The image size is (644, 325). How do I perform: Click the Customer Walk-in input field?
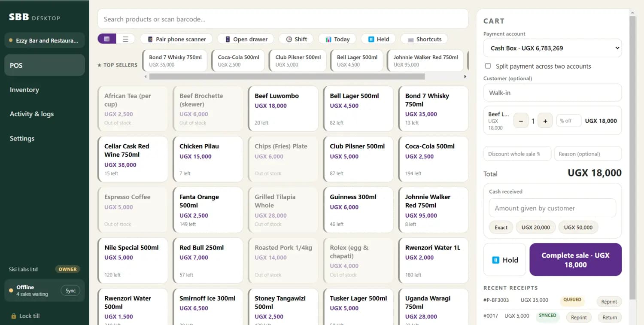click(553, 93)
